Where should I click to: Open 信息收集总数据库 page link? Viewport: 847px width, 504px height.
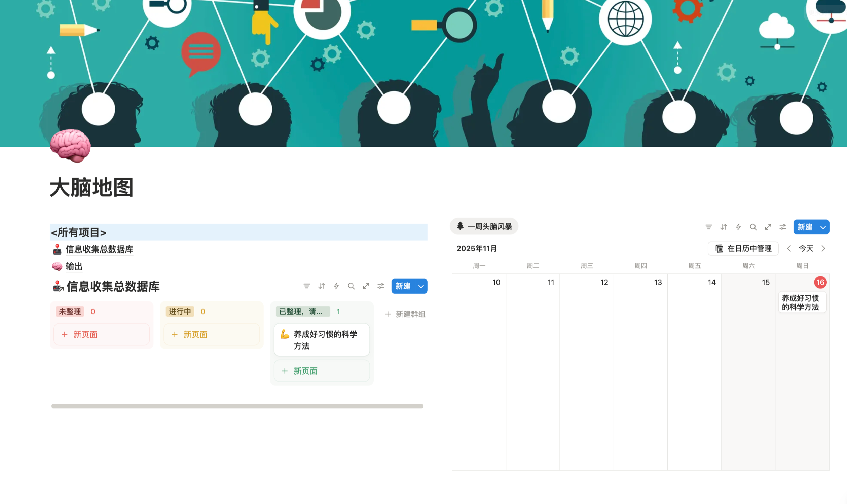pos(99,249)
